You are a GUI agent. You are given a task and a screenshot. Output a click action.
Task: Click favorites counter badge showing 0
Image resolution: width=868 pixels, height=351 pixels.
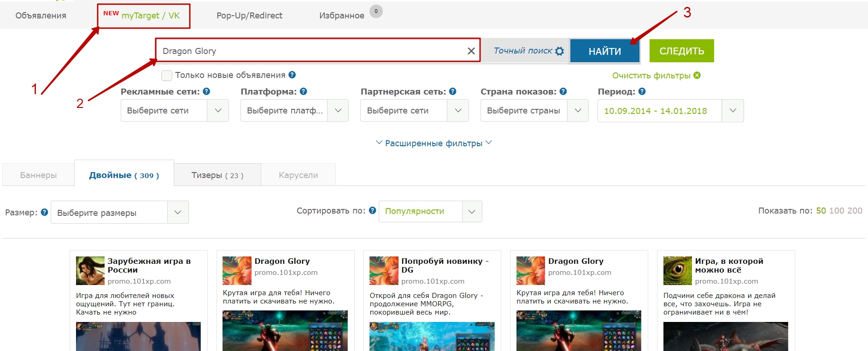[x=376, y=11]
